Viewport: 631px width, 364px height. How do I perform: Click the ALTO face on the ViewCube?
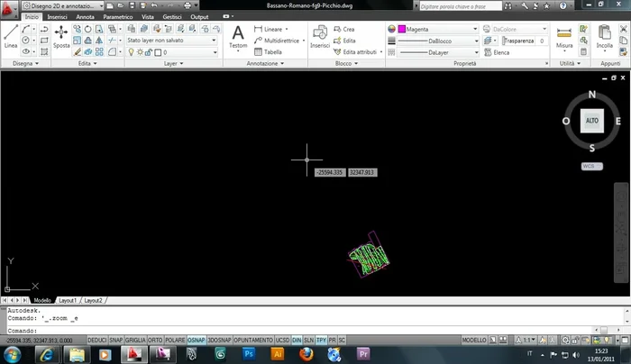point(591,120)
